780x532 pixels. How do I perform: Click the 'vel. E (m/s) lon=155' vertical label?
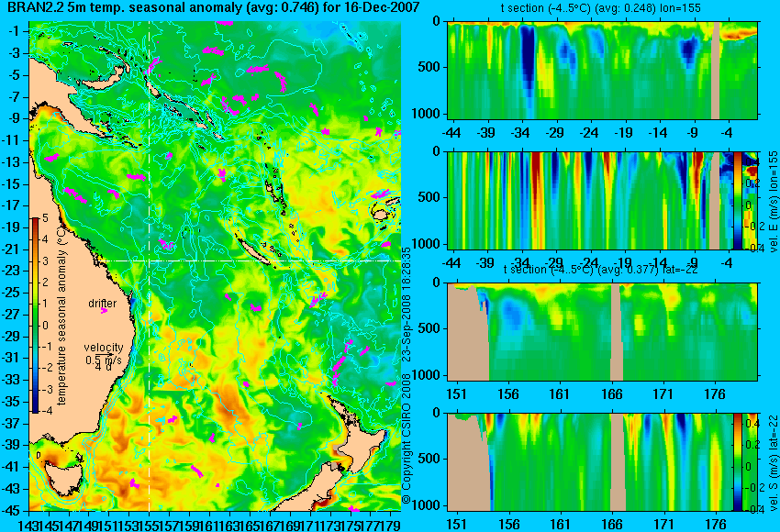[x=773, y=202]
